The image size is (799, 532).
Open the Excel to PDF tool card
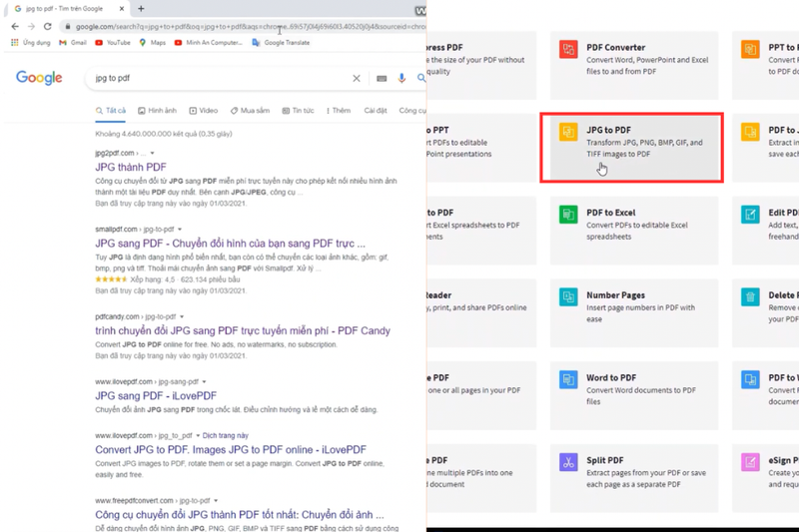(x=481, y=231)
